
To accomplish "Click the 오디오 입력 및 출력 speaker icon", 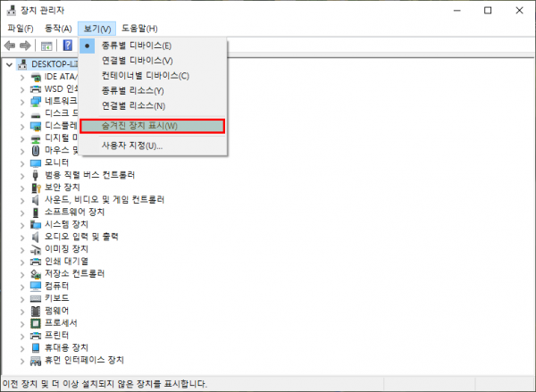I will [36, 236].
